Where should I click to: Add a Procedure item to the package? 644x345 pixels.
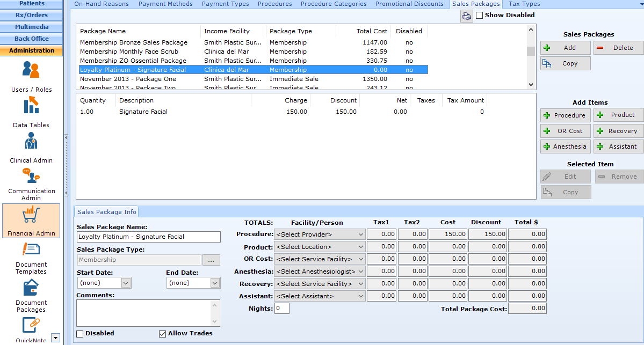point(565,115)
